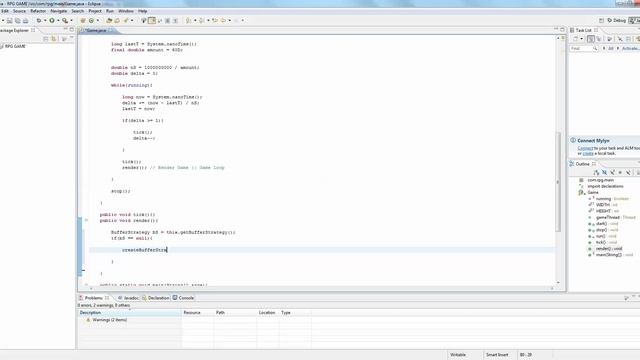Open the Refactor menu
Image resolution: width=640 pixels, height=360 pixels.
coord(38,11)
